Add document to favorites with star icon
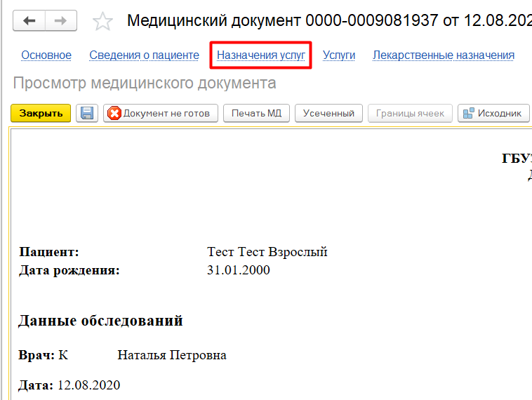 click(103, 22)
